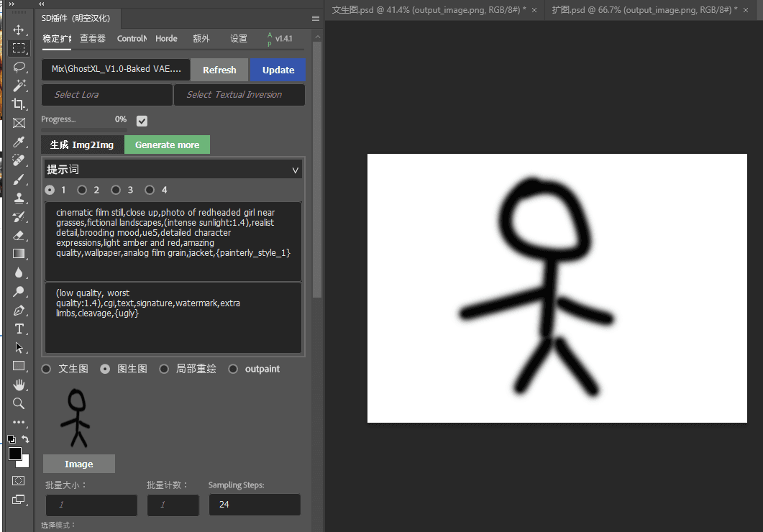Viewport: 763px width, 532px height.
Task: Activate the Zoom tool
Action: point(19,403)
